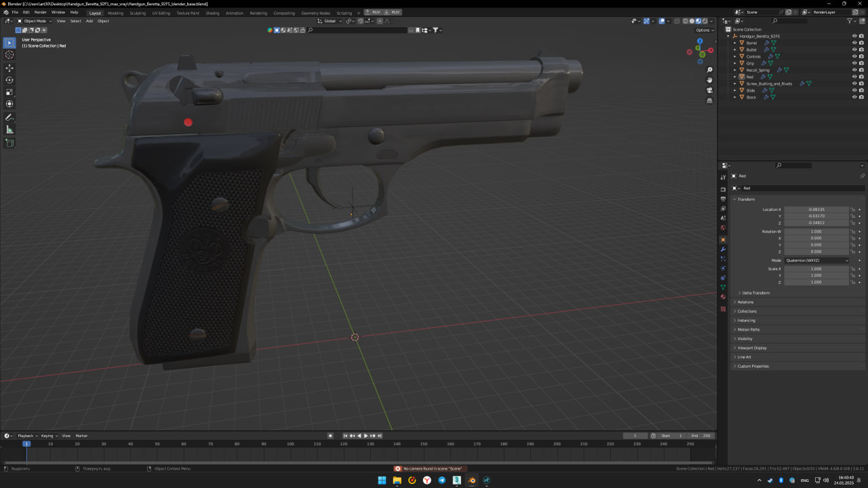Open the Particles properties tab
This screenshot has height=488, width=868.
click(723, 259)
